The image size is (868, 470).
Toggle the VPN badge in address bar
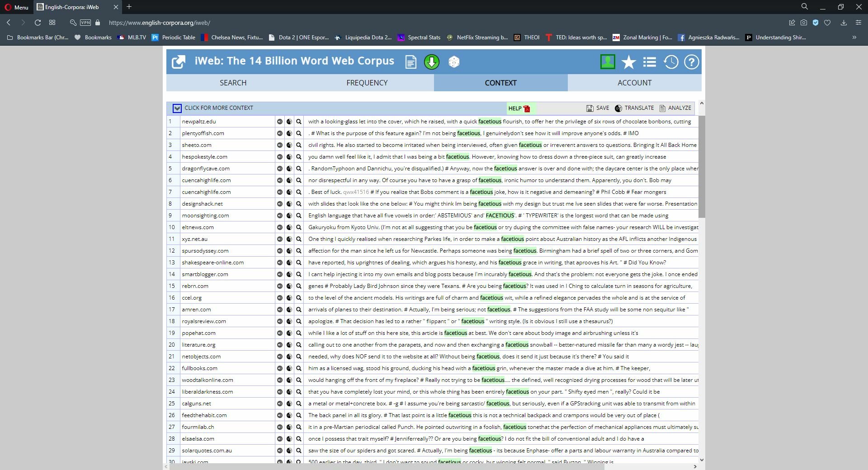point(85,23)
